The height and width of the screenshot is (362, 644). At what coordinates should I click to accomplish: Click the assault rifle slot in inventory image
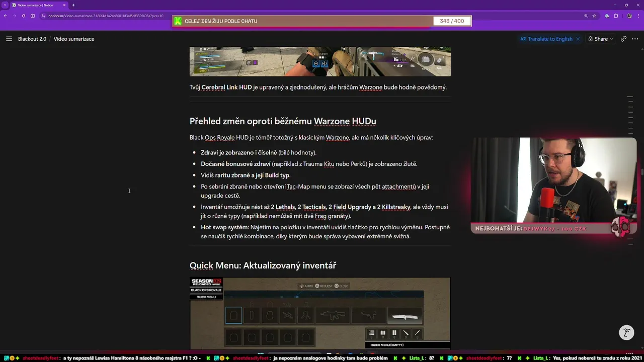(x=333, y=315)
